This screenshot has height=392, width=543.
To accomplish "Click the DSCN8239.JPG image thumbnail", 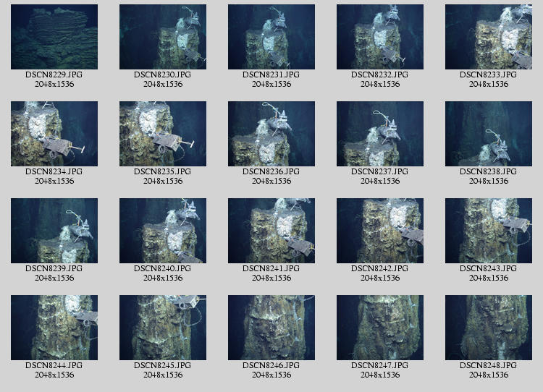I will pos(54,231).
